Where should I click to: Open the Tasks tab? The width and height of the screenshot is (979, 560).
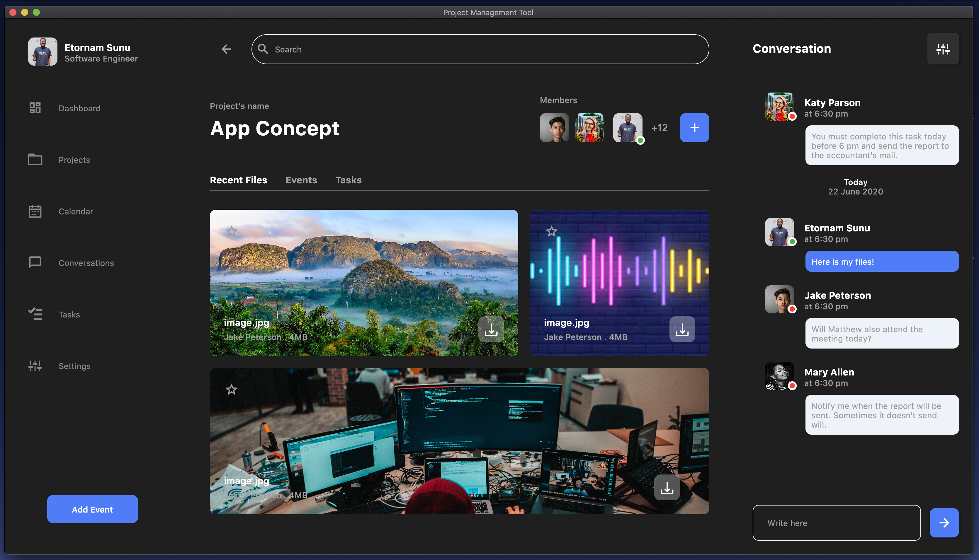(348, 180)
